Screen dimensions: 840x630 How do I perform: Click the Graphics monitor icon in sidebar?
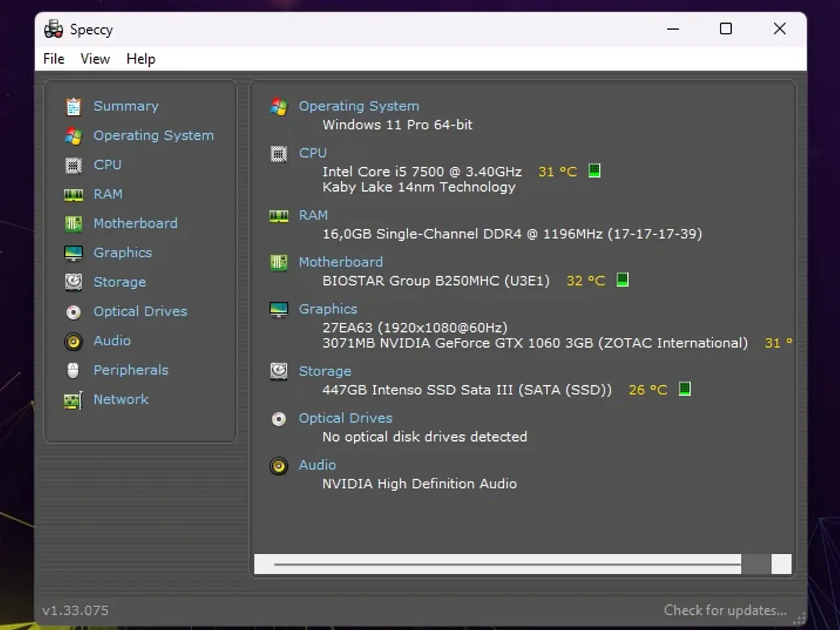[73, 253]
